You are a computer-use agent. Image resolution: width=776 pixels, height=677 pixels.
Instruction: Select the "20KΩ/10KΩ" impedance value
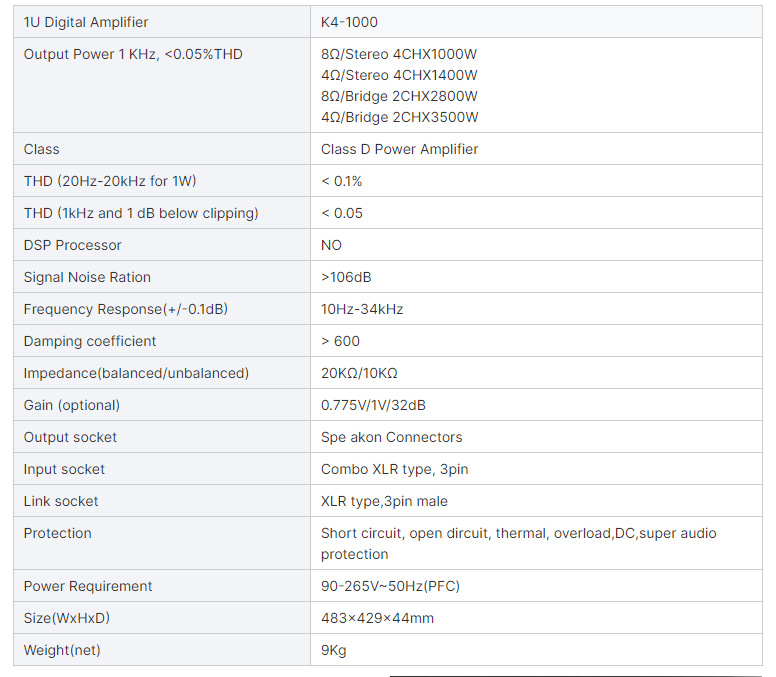359,373
